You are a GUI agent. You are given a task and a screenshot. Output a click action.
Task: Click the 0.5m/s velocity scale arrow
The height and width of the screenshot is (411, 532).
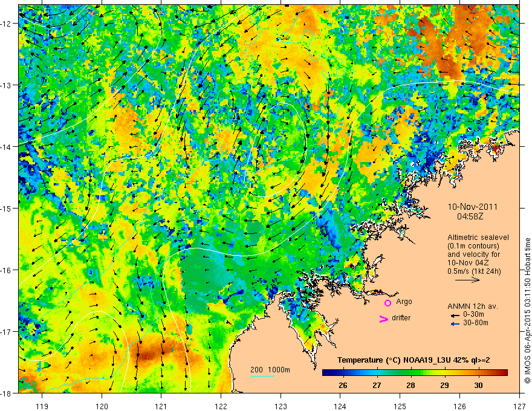tap(467, 280)
